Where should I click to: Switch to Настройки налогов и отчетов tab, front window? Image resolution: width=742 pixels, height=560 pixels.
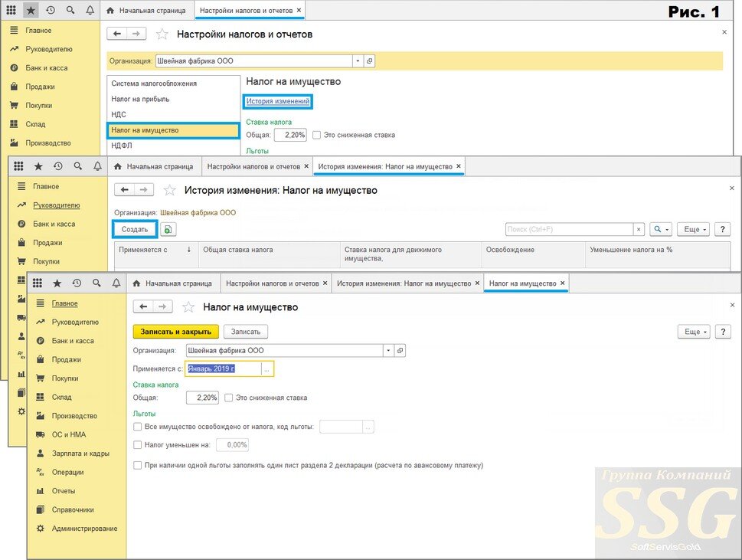(x=272, y=283)
